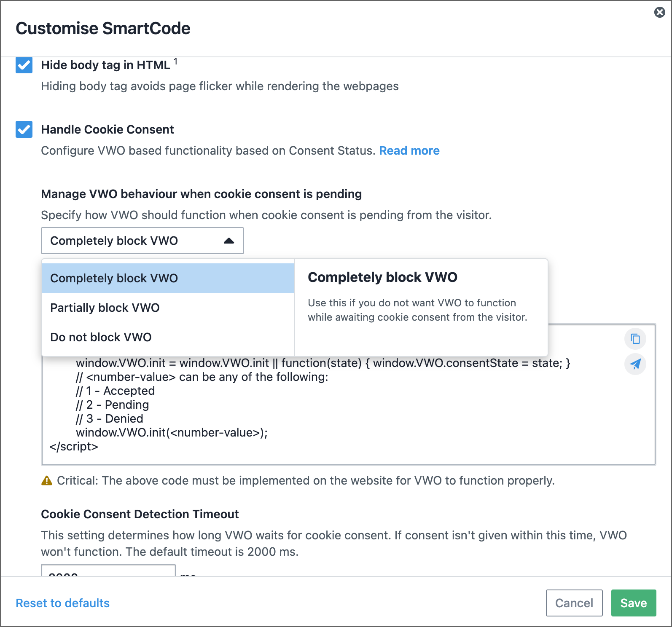Screen dimensions: 672x627
Task: Click the Hide body tag footnote superscript
Action: 175,62
